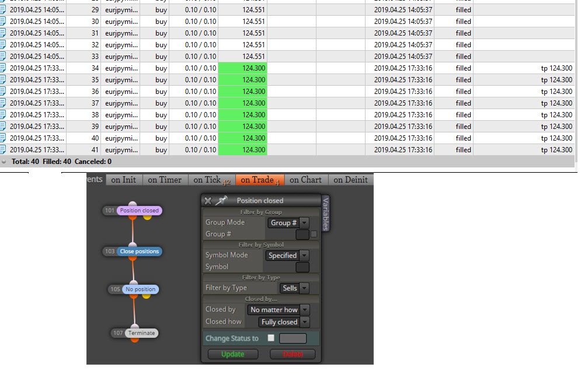588x374 pixels.
Task: Click orange output dot under Close positions node
Action: coord(133,258)
